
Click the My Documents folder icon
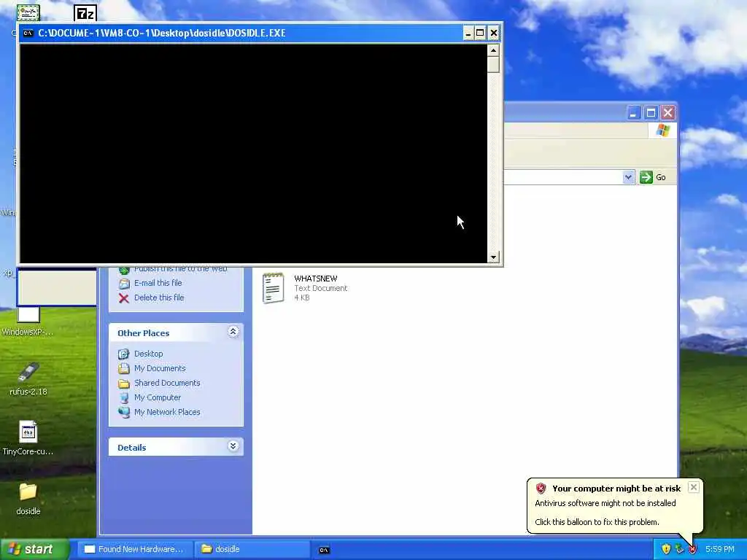click(x=124, y=368)
